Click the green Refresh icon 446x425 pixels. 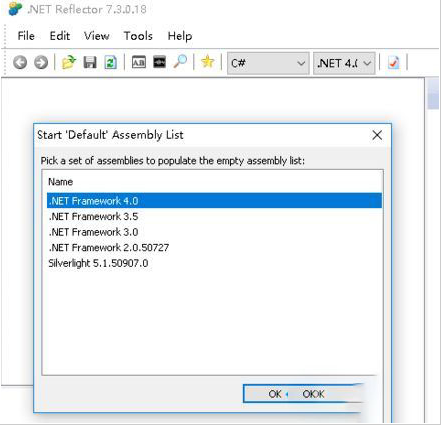click(x=111, y=62)
